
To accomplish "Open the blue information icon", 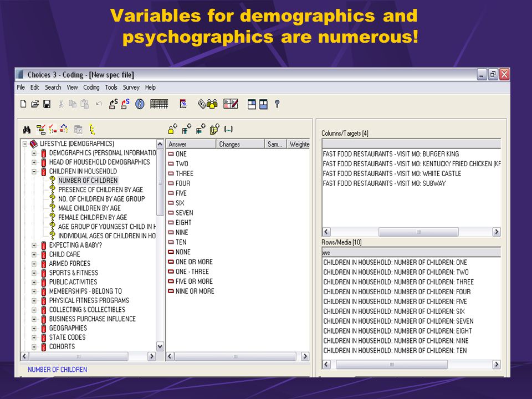I will [x=140, y=104].
